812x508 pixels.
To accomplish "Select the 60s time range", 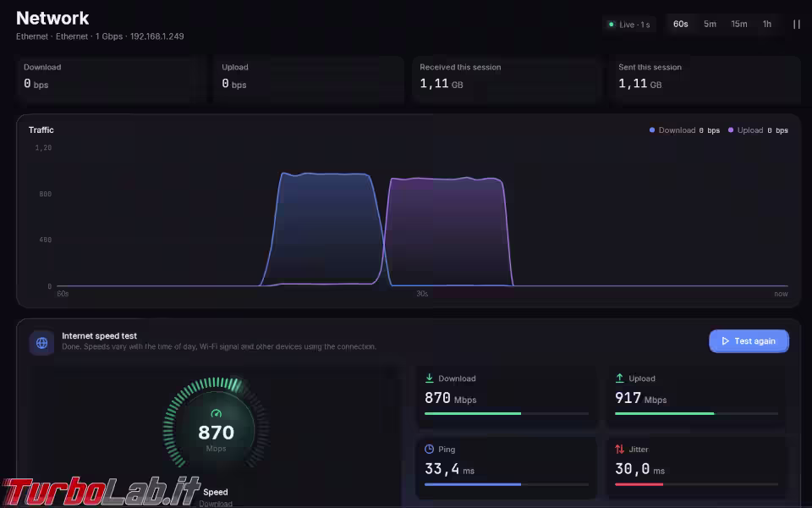I will (x=680, y=24).
